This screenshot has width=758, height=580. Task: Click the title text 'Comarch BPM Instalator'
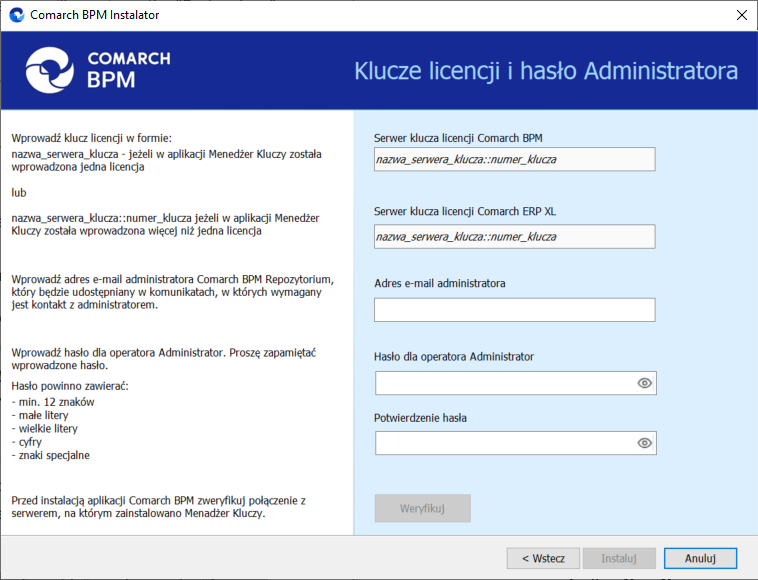click(95, 15)
